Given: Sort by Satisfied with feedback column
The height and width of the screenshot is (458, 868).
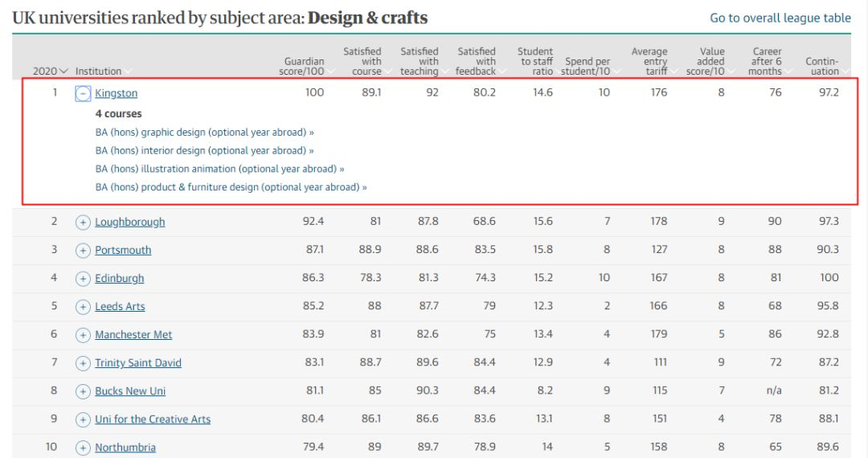Looking at the screenshot, I should click(479, 61).
